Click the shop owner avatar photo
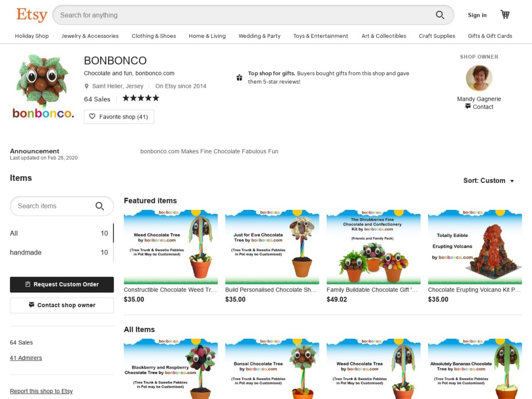The image size is (532, 399). (x=478, y=78)
